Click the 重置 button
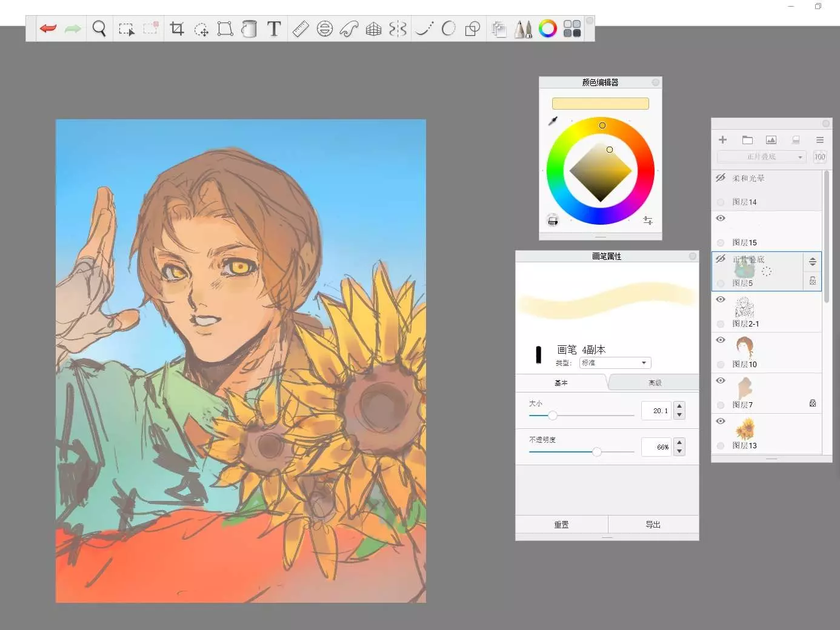 coord(561,525)
